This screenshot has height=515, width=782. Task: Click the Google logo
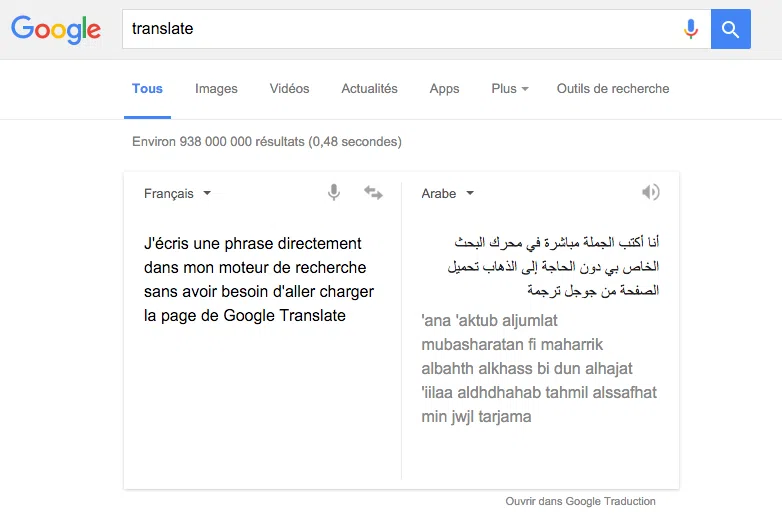pyautogui.click(x=56, y=29)
